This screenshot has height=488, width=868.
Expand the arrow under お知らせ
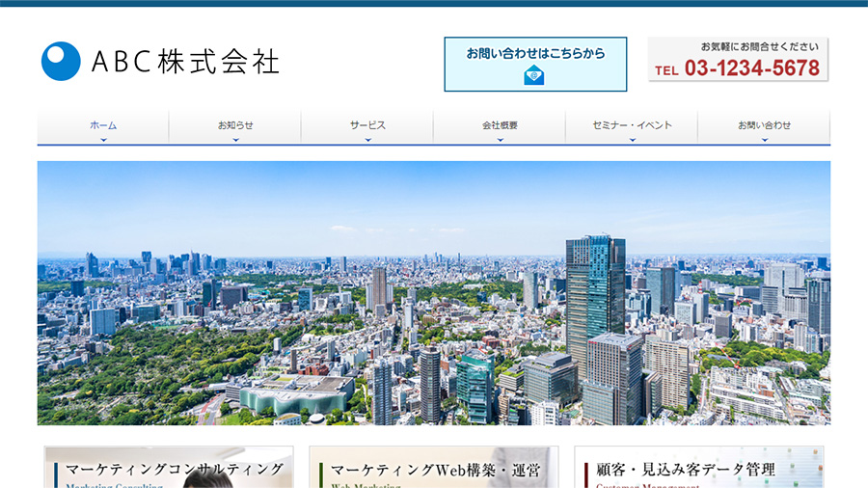coord(236,140)
